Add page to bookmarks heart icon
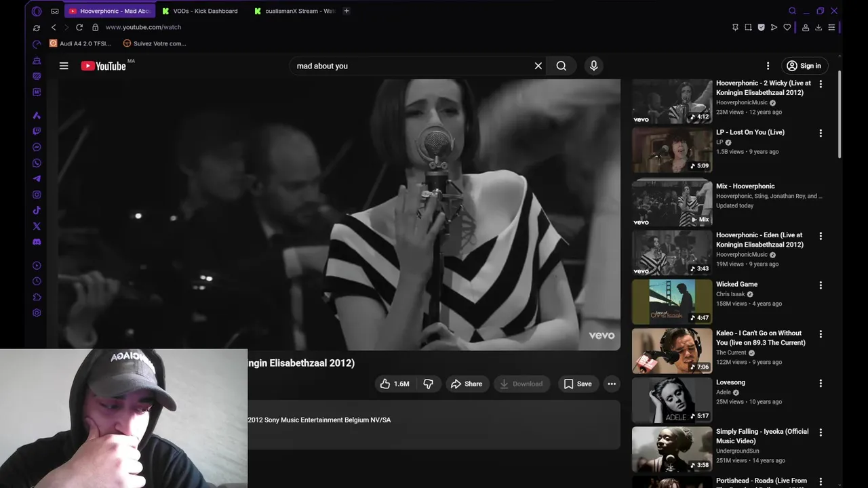The width and height of the screenshot is (868, 488). click(787, 27)
